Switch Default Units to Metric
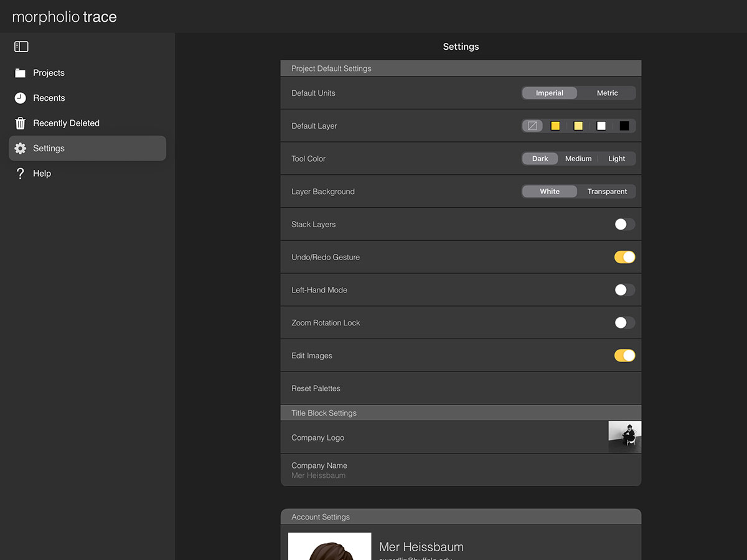Screen dimensions: 747x560 (x=607, y=93)
